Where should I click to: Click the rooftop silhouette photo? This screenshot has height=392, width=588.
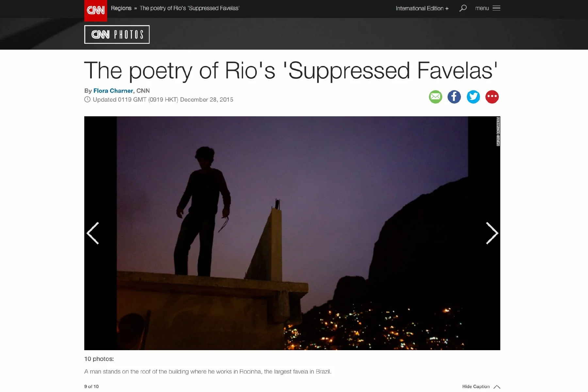(x=292, y=233)
